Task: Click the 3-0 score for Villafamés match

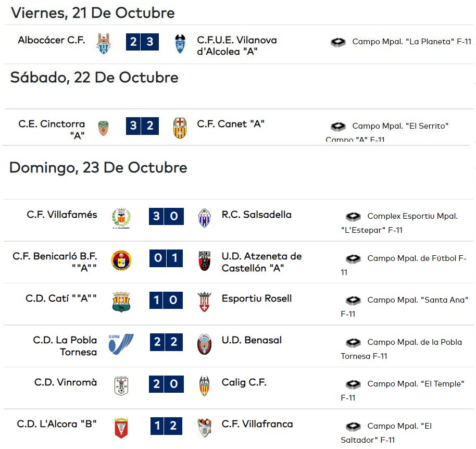Action: (x=166, y=216)
